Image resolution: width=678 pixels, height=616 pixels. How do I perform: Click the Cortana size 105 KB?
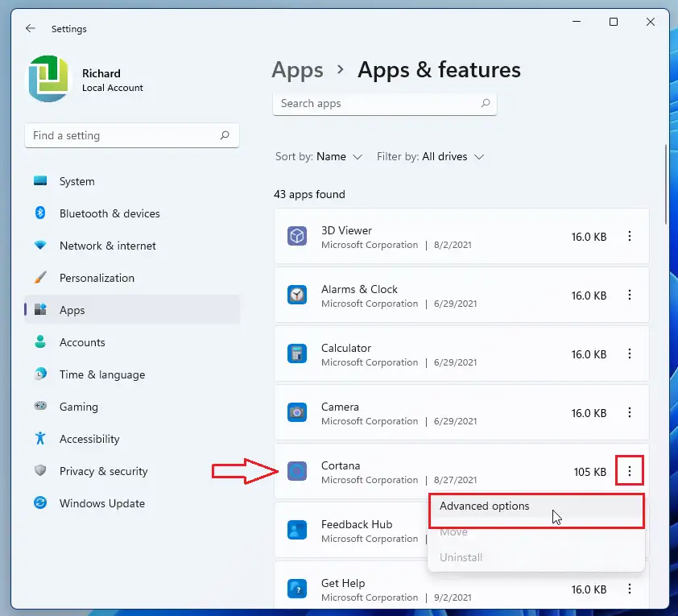coord(589,472)
